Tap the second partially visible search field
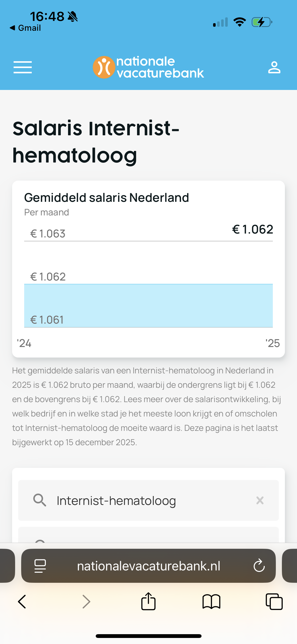Image resolution: width=297 pixels, height=644 pixels. pos(148,535)
